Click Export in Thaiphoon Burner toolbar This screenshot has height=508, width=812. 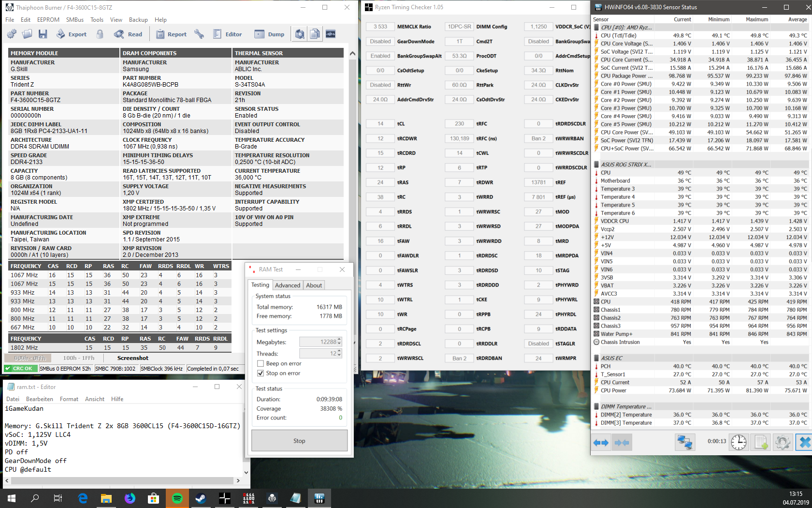coord(72,34)
